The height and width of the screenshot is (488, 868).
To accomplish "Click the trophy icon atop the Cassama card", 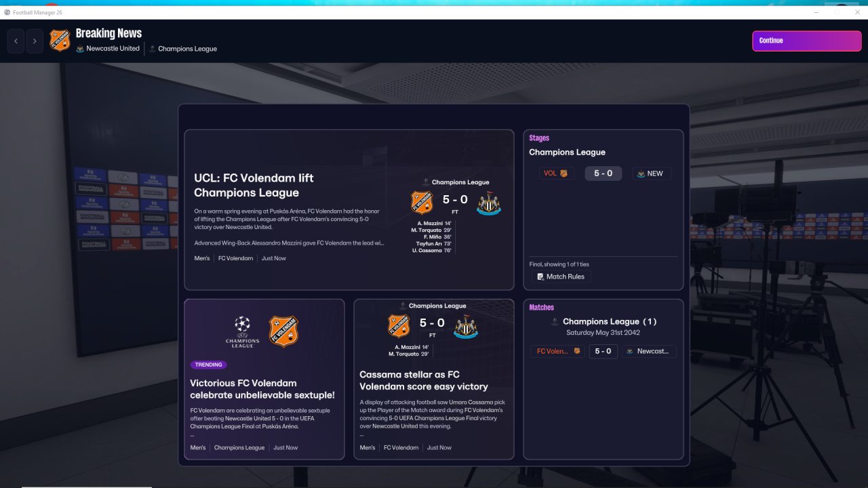I will pyautogui.click(x=402, y=306).
